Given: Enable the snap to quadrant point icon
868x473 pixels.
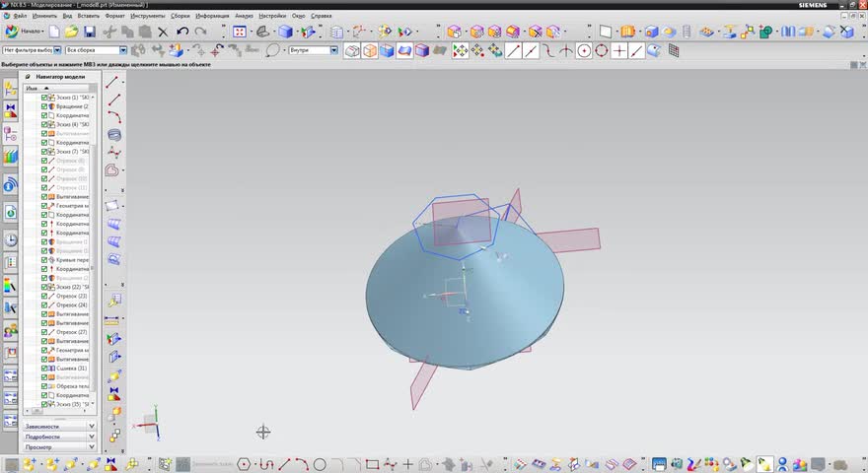Looking at the screenshot, I should [x=601, y=51].
